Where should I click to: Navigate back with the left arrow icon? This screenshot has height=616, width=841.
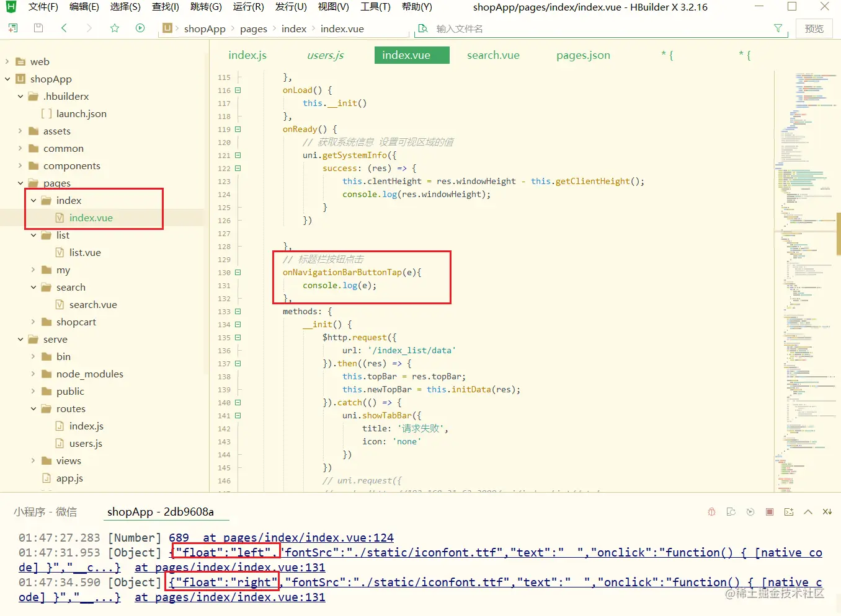[64, 28]
